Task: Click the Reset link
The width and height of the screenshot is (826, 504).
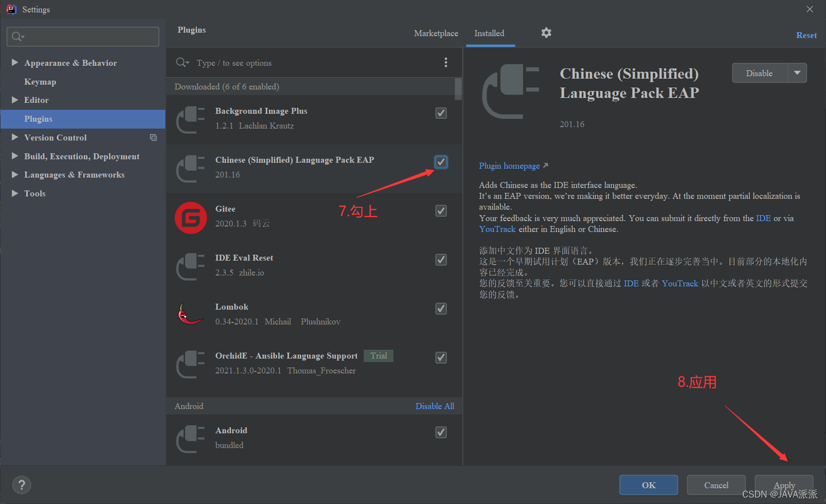Action: pyautogui.click(x=806, y=35)
